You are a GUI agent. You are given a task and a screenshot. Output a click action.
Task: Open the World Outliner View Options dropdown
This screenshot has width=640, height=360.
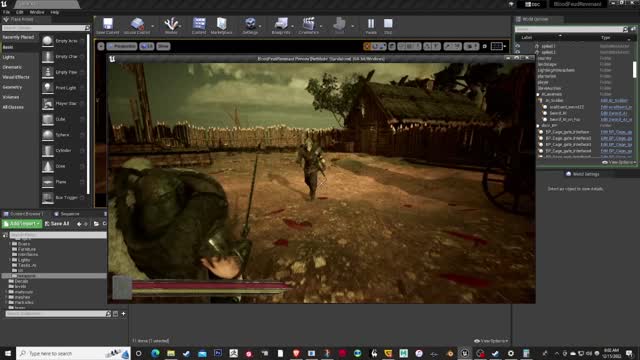click(x=619, y=162)
